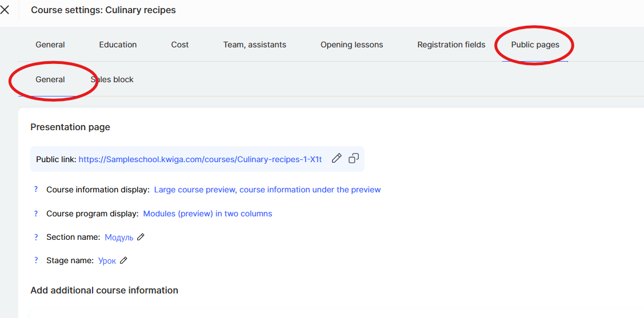Close the Course settings panel
This screenshot has height=318, width=644.
coord(5,10)
